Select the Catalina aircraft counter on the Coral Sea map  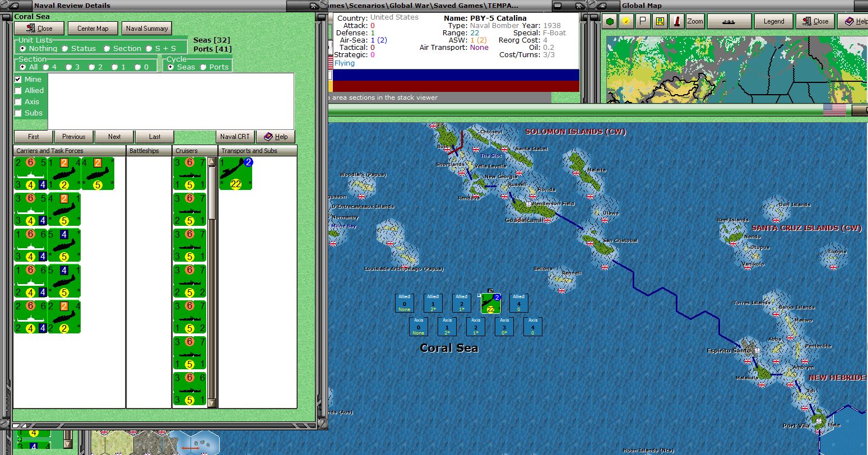coord(490,303)
